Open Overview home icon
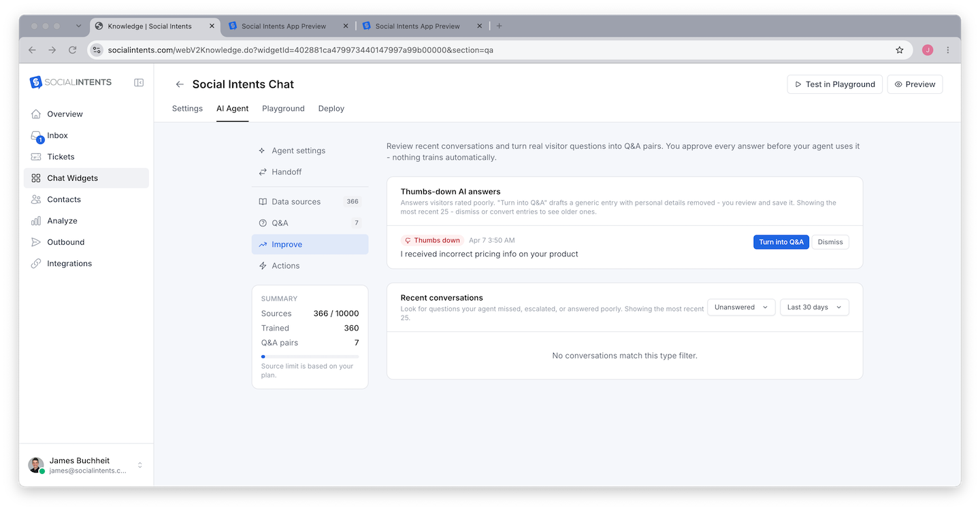Screen dimensions: 980x510 pos(36,114)
